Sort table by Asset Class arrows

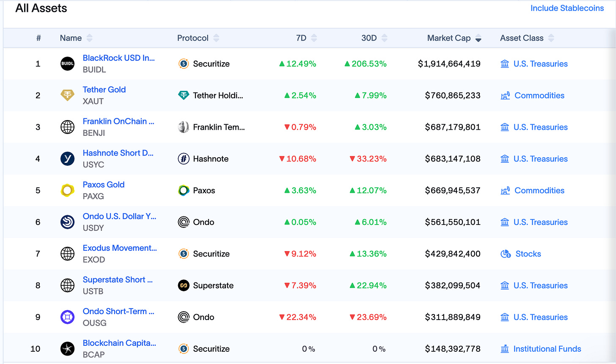[x=551, y=38]
